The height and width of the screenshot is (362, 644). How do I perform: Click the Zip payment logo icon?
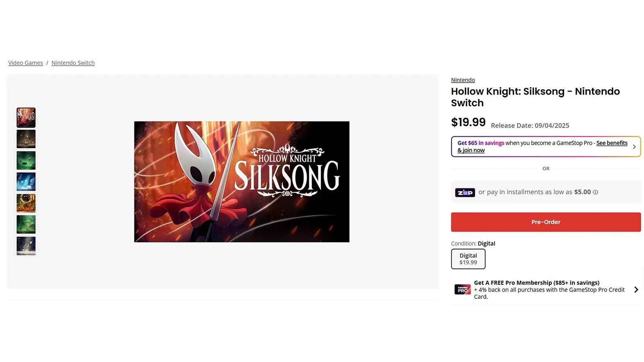465,193
